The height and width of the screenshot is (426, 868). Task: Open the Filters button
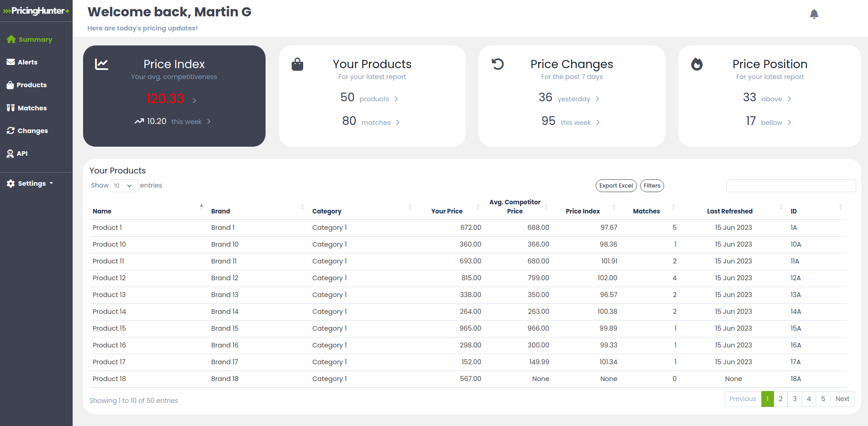[x=651, y=186]
